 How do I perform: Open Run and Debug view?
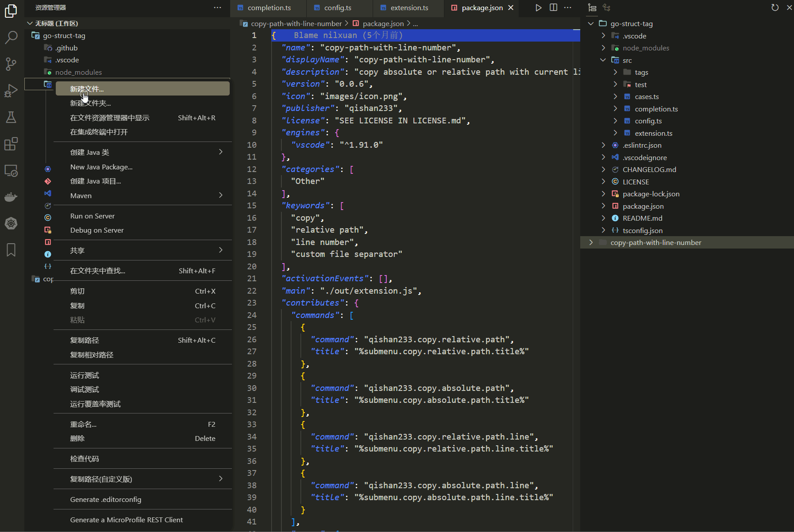pyautogui.click(x=11, y=91)
